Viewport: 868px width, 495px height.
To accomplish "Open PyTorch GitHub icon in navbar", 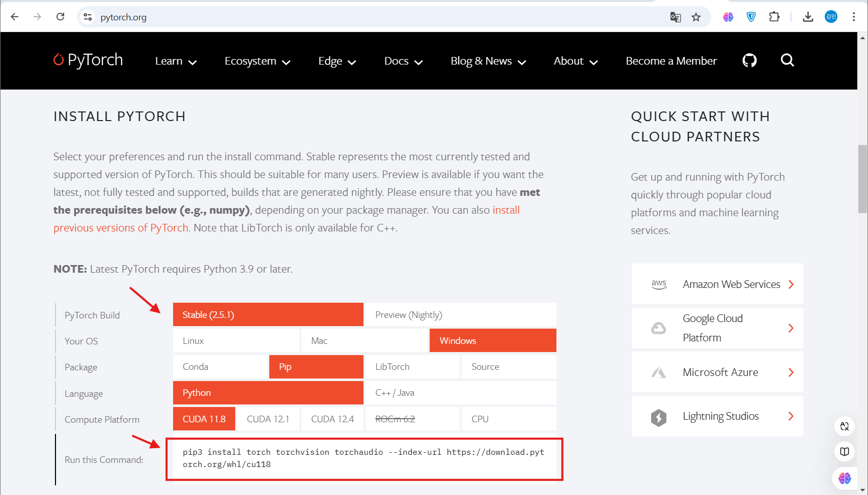I will pos(749,61).
